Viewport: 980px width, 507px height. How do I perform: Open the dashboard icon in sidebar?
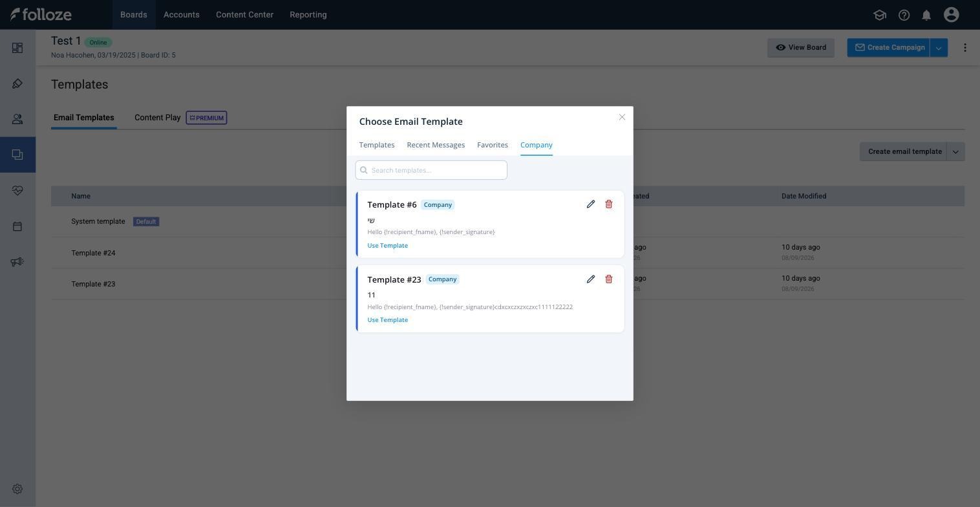[x=17, y=48]
